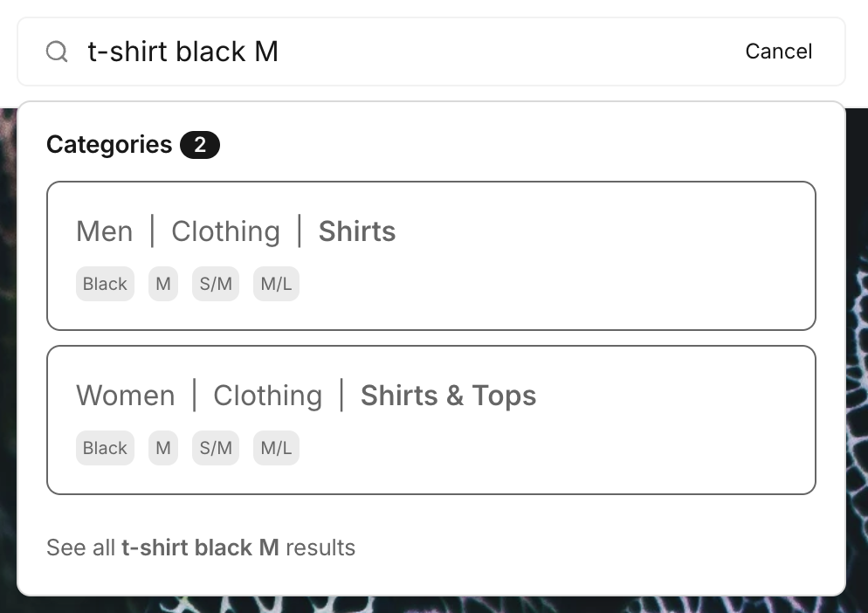Select the Black tag under Men Shirts
Viewport: 868px width, 613px height.
pyautogui.click(x=105, y=285)
